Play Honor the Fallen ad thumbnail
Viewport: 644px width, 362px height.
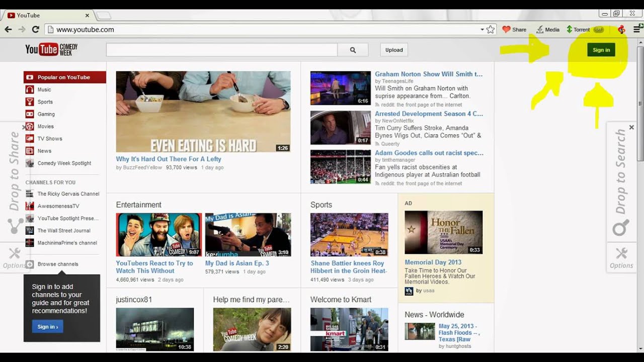(443, 232)
